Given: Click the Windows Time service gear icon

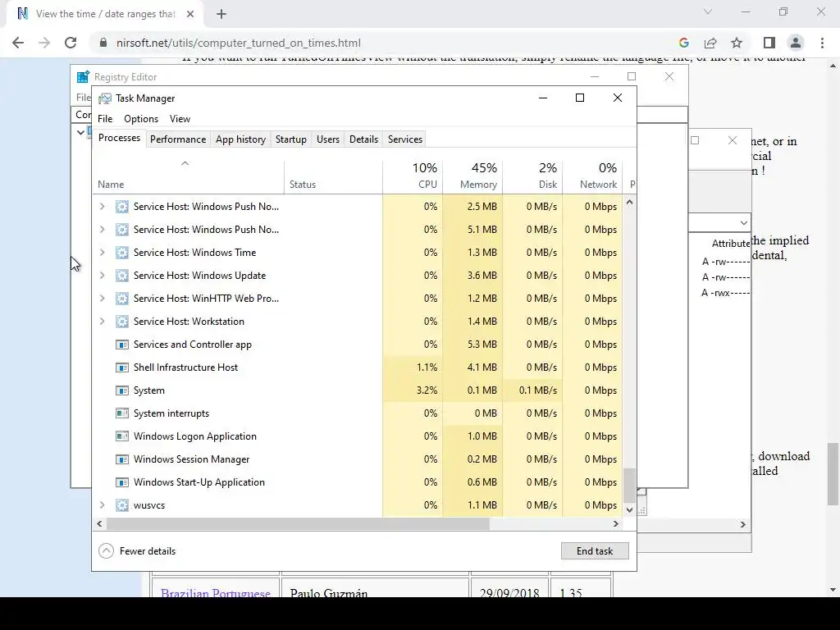Looking at the screenshot, I should (122, 253).
